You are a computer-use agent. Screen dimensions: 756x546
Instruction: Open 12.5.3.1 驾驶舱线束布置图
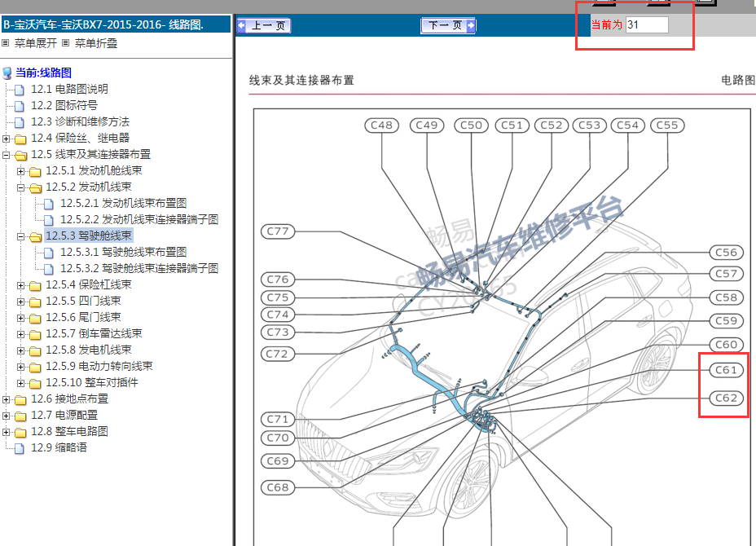pyautogui.click(x=124, y=253)
